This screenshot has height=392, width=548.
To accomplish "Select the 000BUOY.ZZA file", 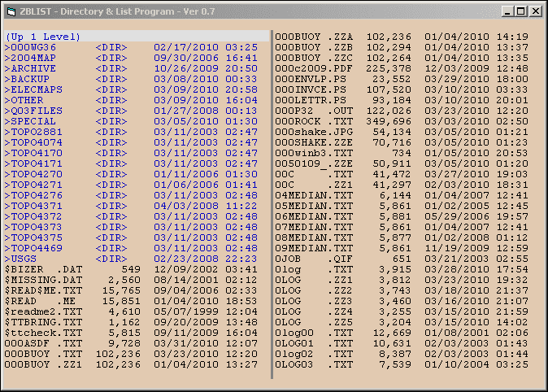I will 402,37.
